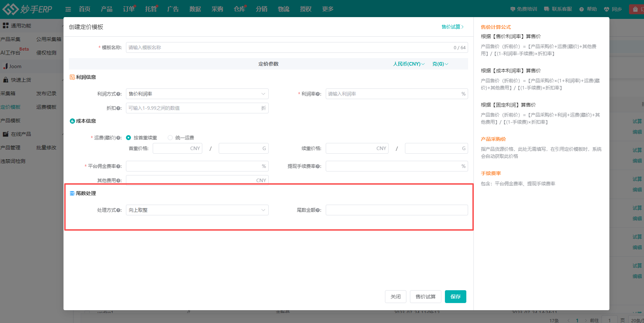
Task: Switch to 定价模板 in the sidebar
Action: coord(11,107)
